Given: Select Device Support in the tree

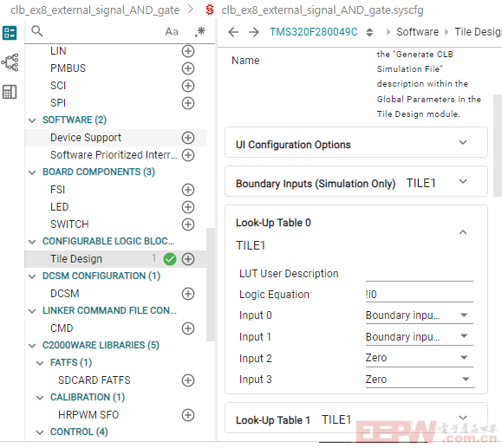Looking at the screenshot, I should point(86,138).
